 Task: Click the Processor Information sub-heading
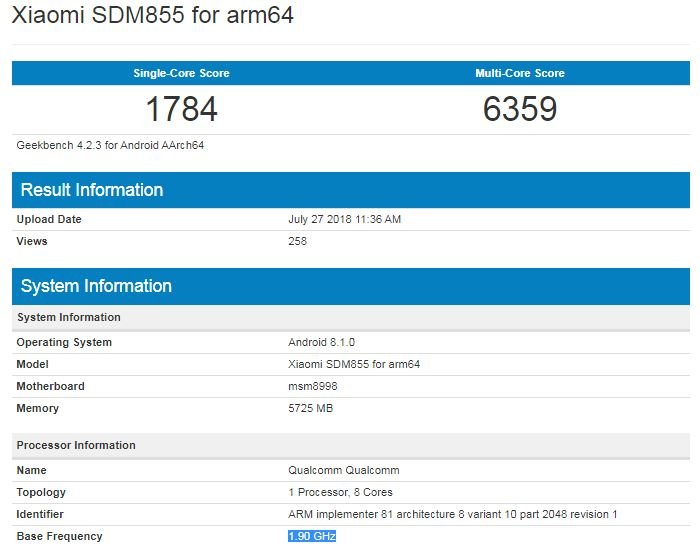click(x=76, y=445)
